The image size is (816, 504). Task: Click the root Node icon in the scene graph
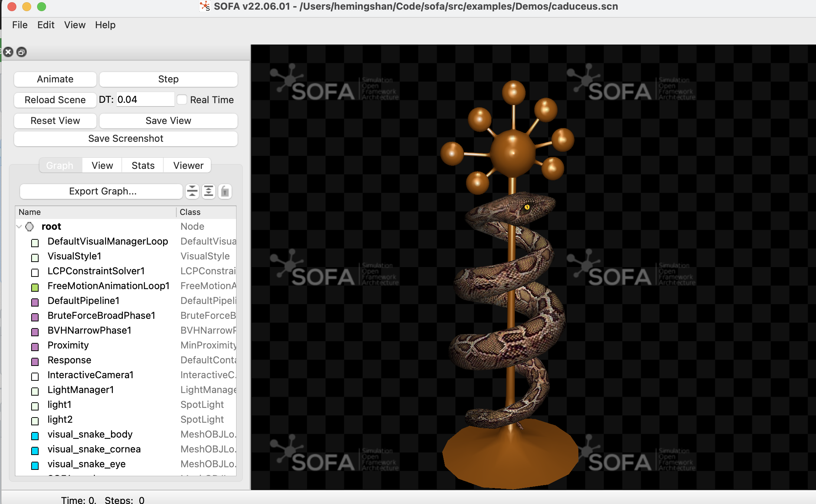click(x=29, y=226)
